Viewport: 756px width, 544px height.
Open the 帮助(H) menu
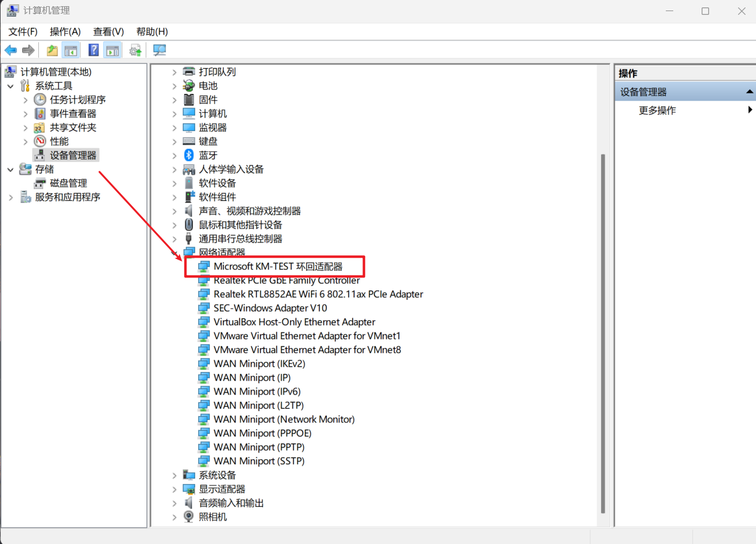[x=152, y=32]
